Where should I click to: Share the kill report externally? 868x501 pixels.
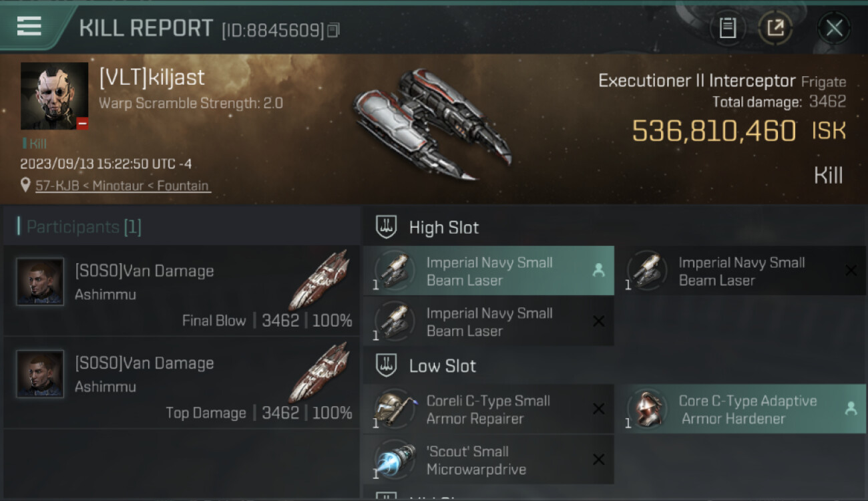click(x=775, y=28)
